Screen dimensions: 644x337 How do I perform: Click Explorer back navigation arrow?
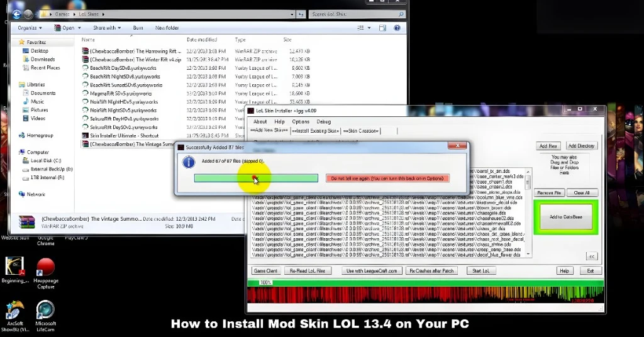[16, 14]
